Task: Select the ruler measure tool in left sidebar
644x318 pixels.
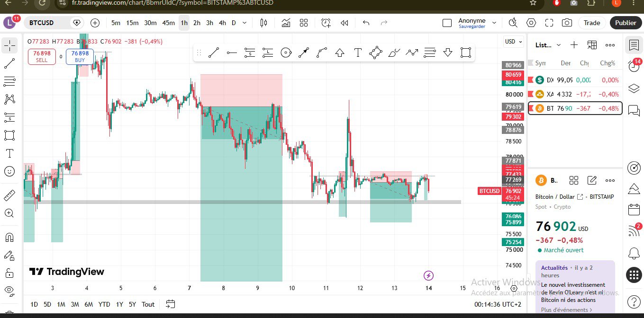Action: 9,195
